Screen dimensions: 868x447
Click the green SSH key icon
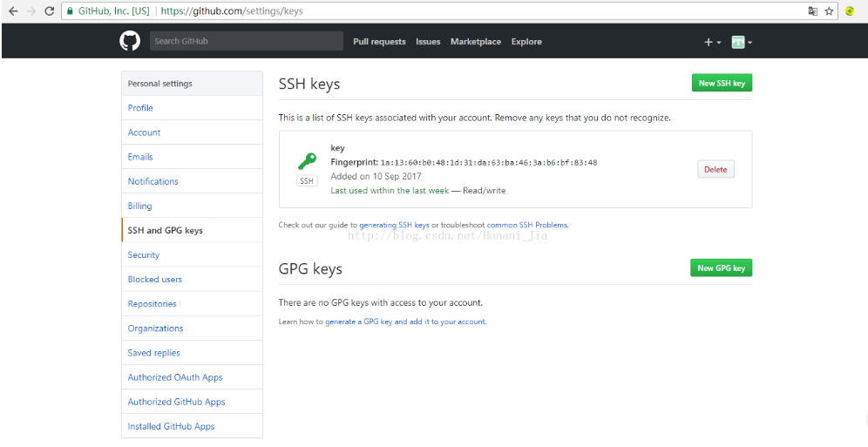[307, 161]
